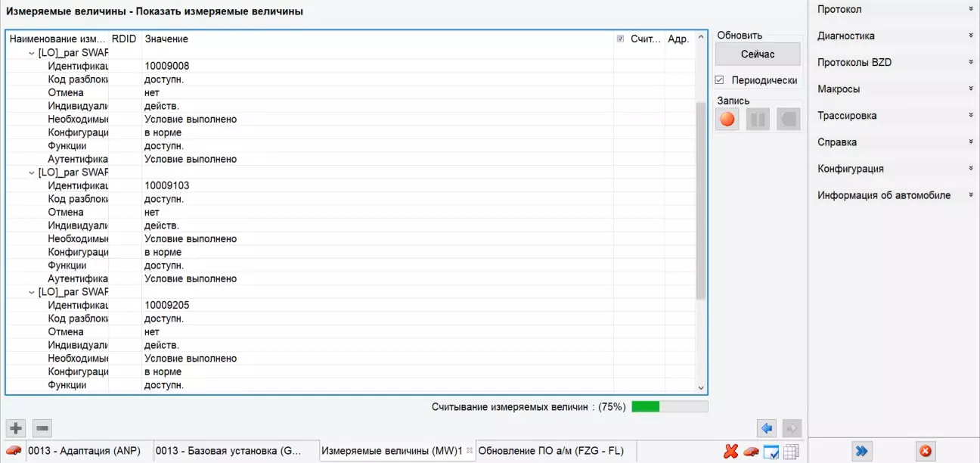Click the red circle cancel button
This screenshot has height=463, width=980.
click(x=925, y=451)
